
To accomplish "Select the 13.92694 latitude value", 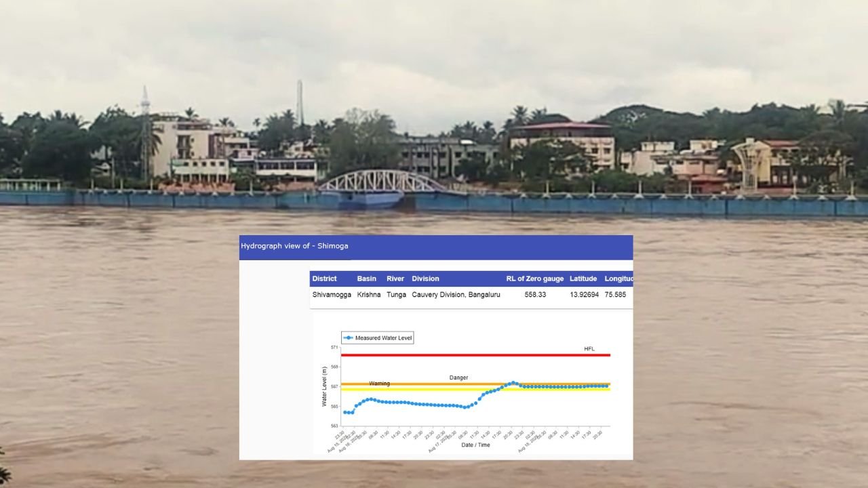I will tap(584, 295).
